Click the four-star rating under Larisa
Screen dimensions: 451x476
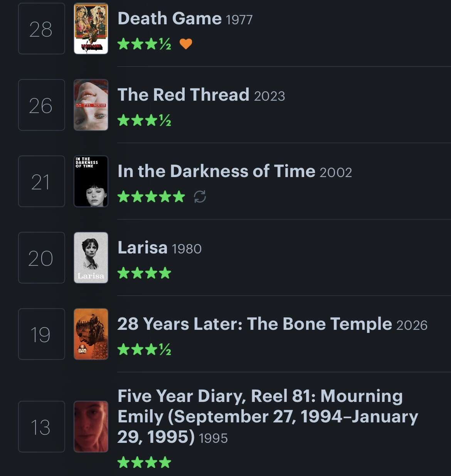[x=144, y=273]
